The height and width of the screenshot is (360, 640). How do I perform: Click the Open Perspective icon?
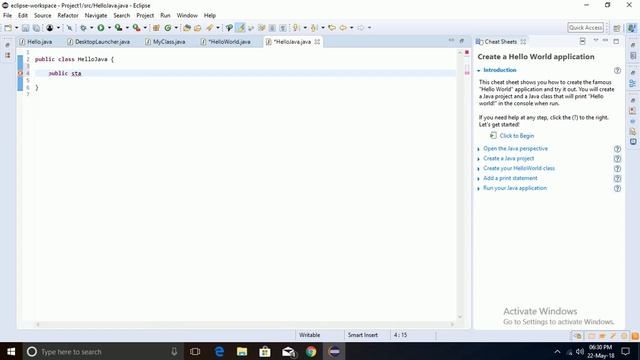click(617, 28)
